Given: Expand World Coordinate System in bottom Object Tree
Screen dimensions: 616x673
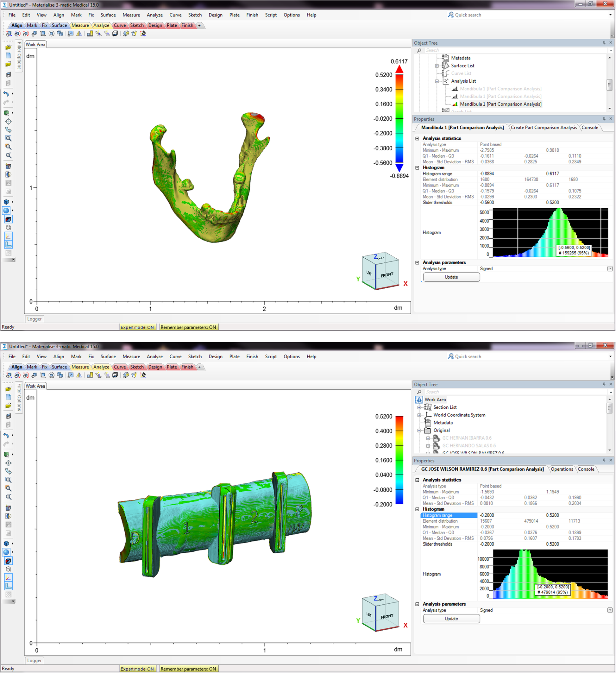Looking at the screenshot, I should click(419, 415).
